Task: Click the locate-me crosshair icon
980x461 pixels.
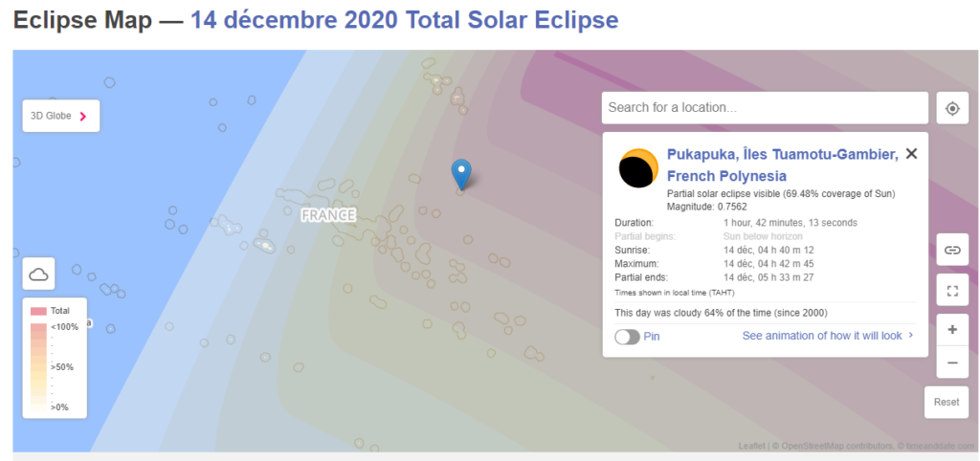Action: 952,108
